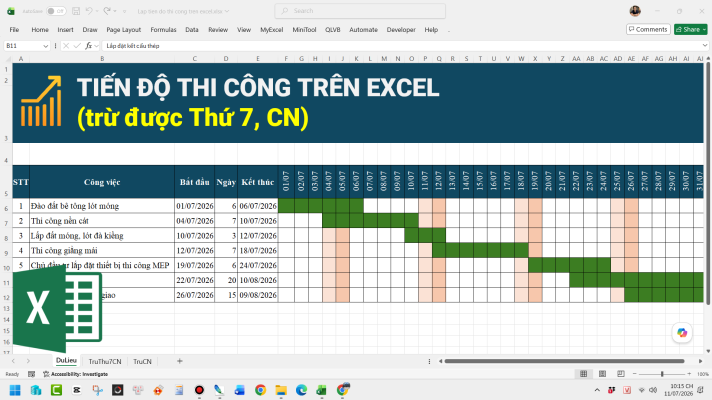Open the Formulas tab

163,30
